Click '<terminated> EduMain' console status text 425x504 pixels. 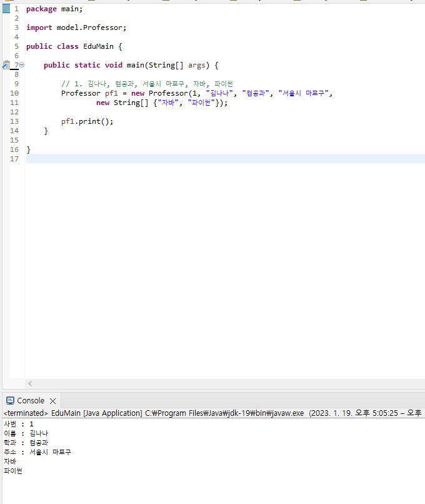pyautogui.click(x=42, y=413)
